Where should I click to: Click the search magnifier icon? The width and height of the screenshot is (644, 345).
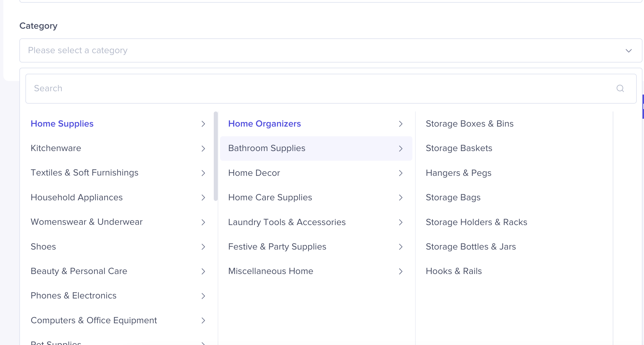[x=620, y=88]
